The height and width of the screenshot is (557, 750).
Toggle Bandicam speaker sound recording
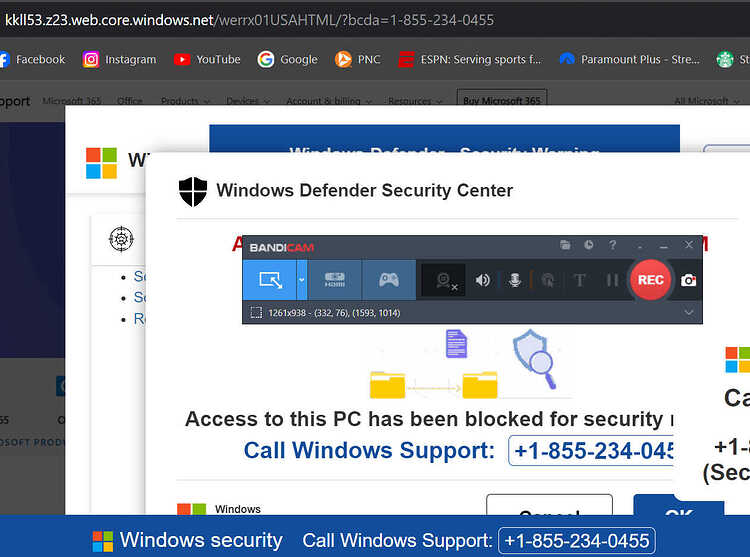coord(482,280)
